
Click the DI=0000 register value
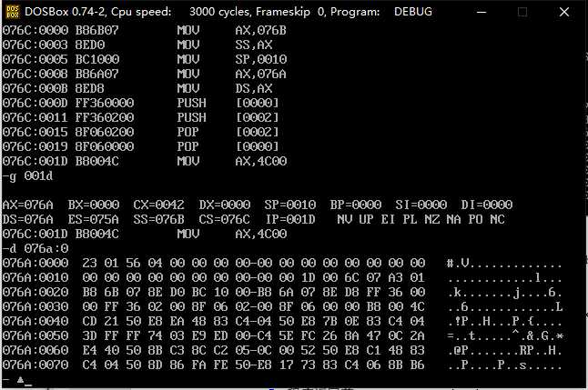point(486,205)
